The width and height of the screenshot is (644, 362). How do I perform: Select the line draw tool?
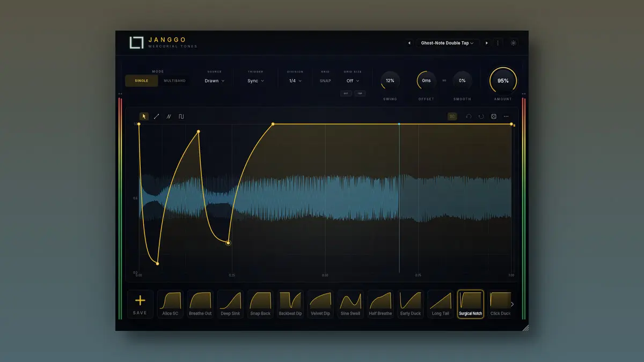point(157,116)
